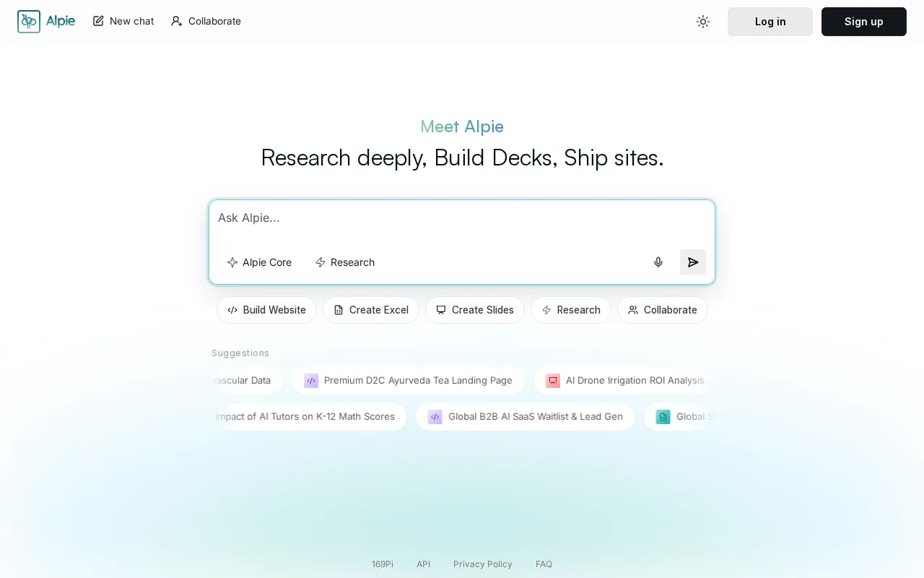924x578 pixels.
Task: Choose Global B2B AI SaaS Waitlist suggestion
Action: pyautogui.click(x=525, y=417)
